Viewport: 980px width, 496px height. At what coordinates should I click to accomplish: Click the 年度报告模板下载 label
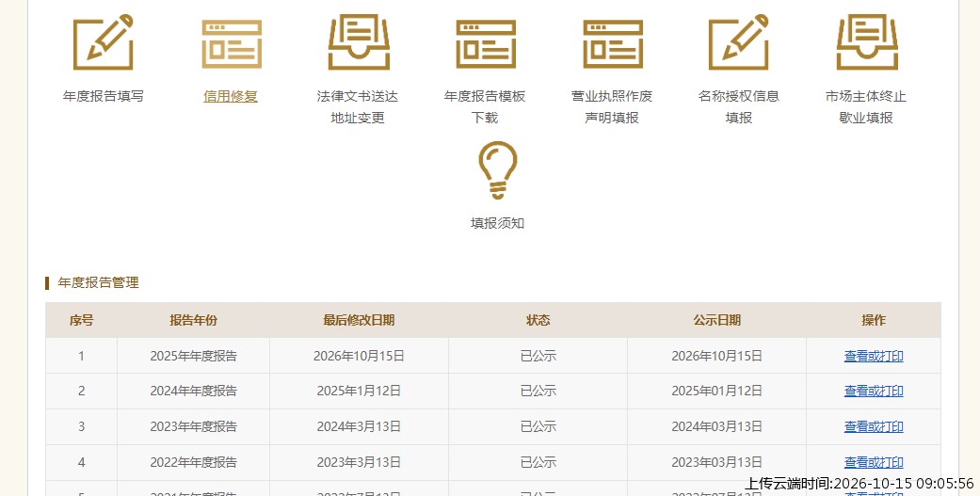click(x=485, y=106)
